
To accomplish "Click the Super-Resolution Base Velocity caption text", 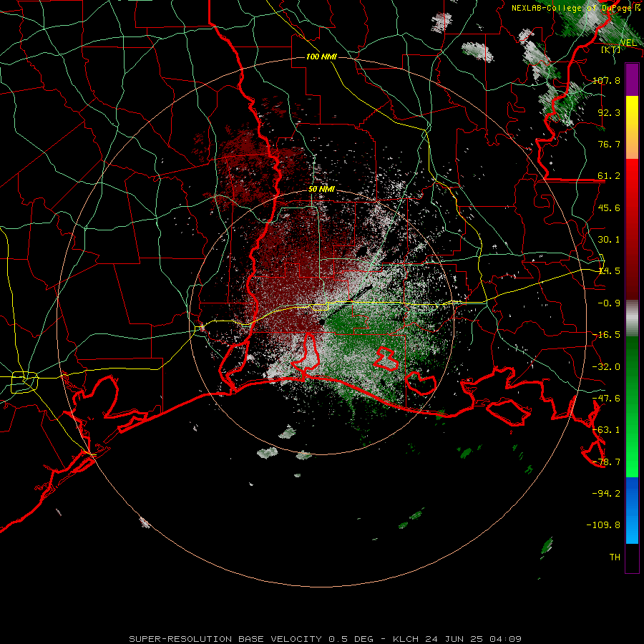I will coord(326,639).
